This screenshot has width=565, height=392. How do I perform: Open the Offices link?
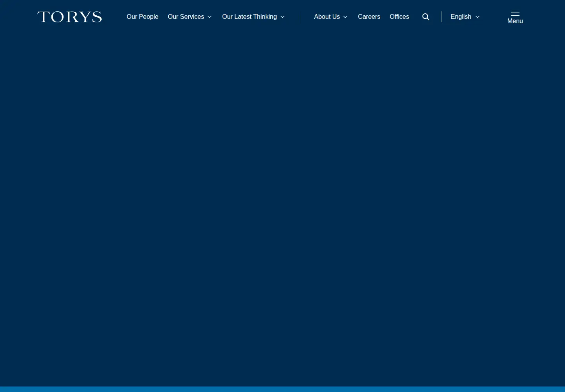(x=399, y=17)
